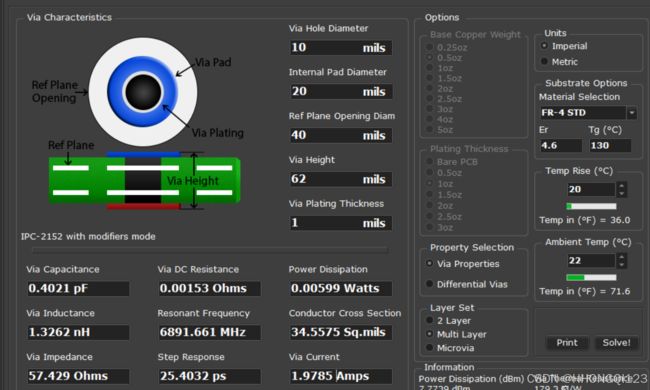Viewport: 650px width, 390px height.
Task: Click the Conductor Cross Section 34.5575 Sq.mils value
Action: point(341,332)
